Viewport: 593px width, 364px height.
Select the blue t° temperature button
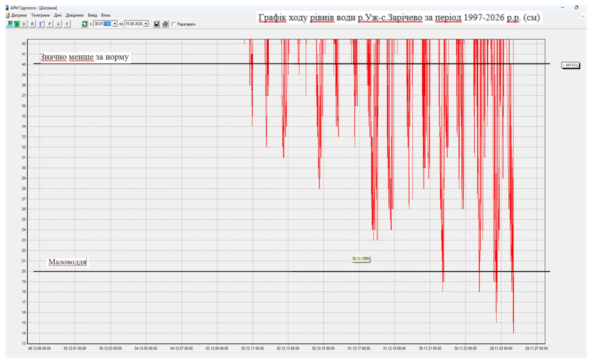(41, 24)
